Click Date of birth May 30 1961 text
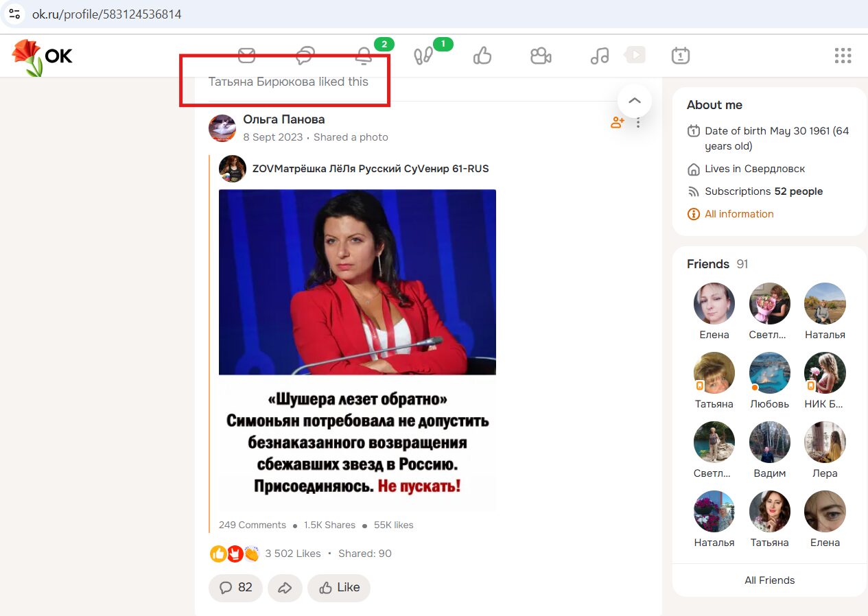This screenshot has height=616, width=868. 777,139
